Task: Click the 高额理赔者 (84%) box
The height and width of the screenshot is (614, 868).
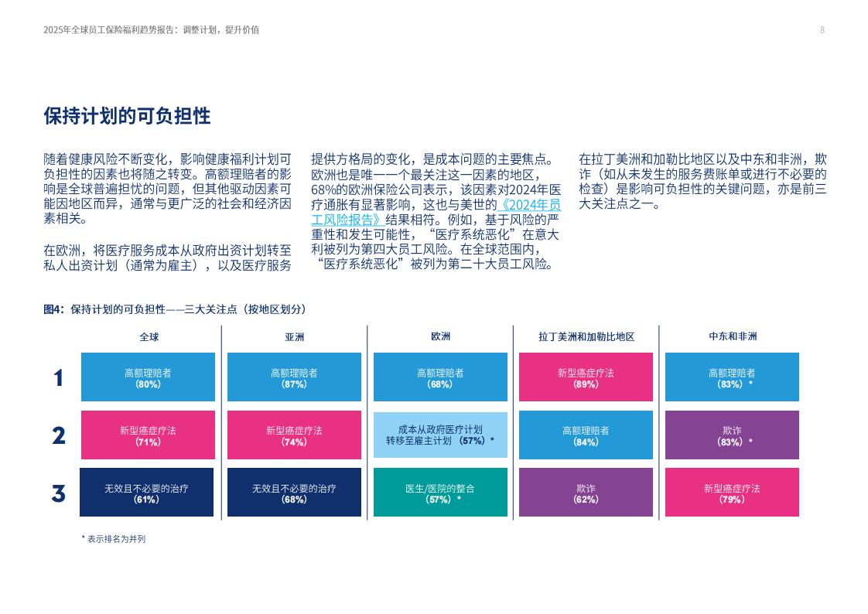Action: (586, 435)
